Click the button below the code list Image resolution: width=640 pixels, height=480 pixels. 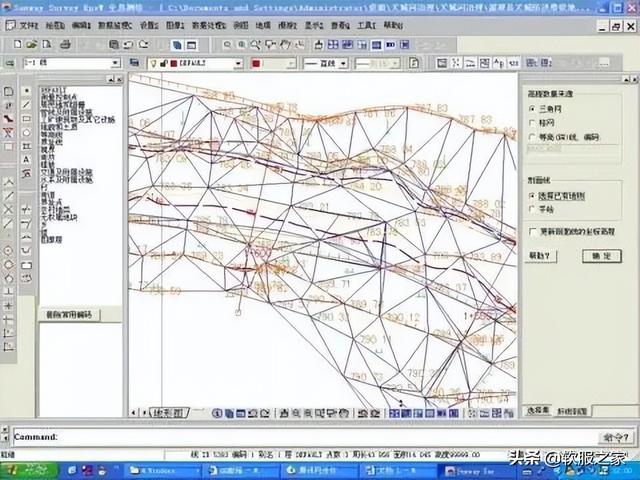(x=69, y=315)
